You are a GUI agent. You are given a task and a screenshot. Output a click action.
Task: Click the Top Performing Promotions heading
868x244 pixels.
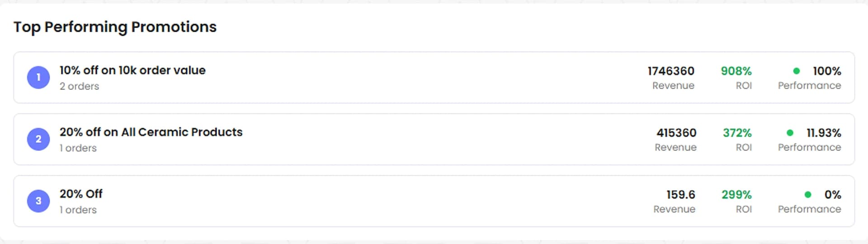(x=115, y=27)
